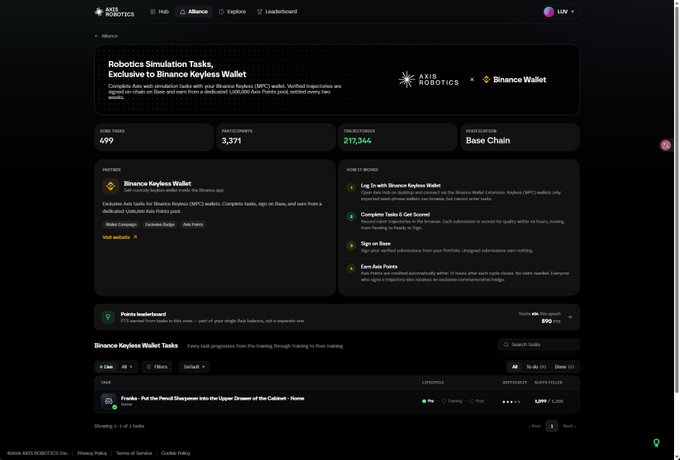680x460 pixels.
Task: Open the Leaderboard navigation tab
Action: coord(277,12)
